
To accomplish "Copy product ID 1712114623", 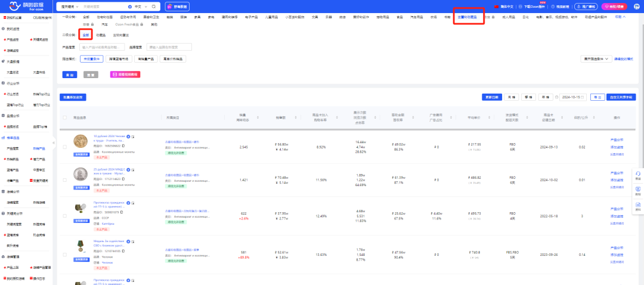I will (x=123, y=179).
